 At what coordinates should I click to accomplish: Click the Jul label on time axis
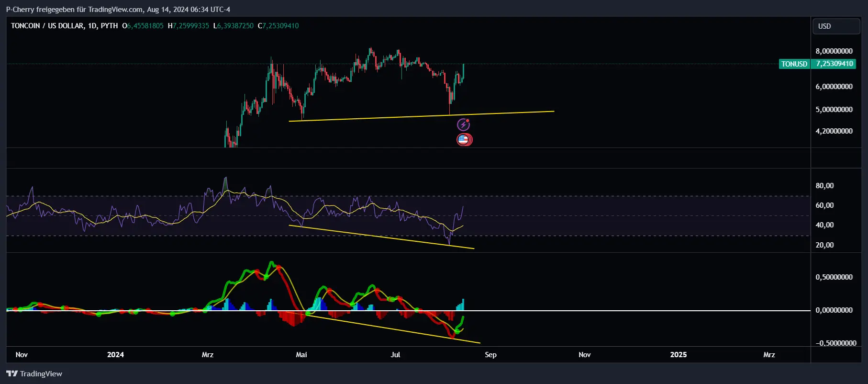[395, 355]
